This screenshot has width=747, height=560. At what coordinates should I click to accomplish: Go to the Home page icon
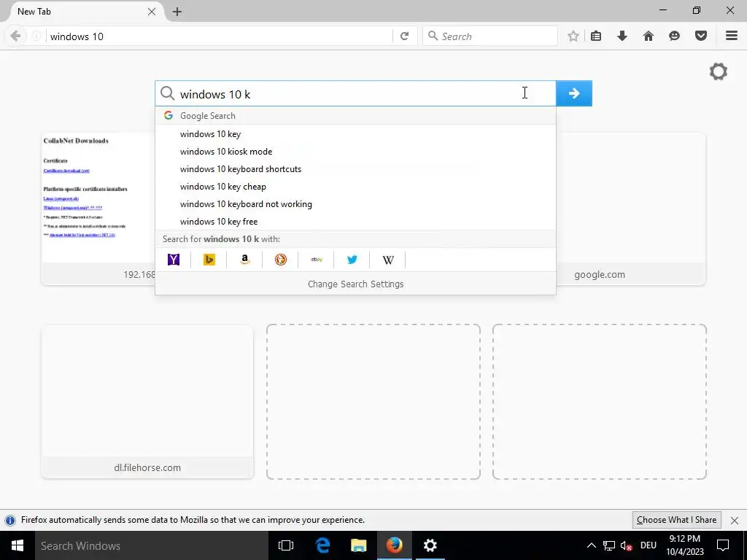pos(649,36)
